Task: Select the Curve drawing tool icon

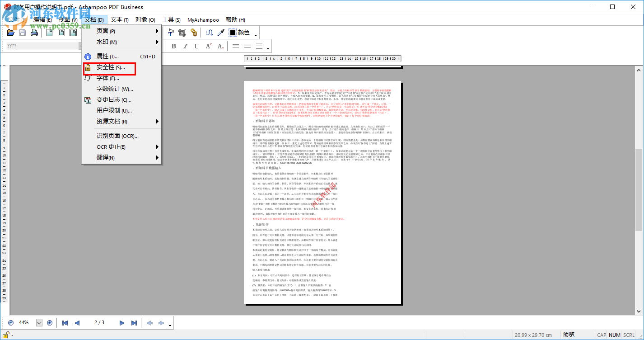Action: pyautogui.click(x=210, y=32)
